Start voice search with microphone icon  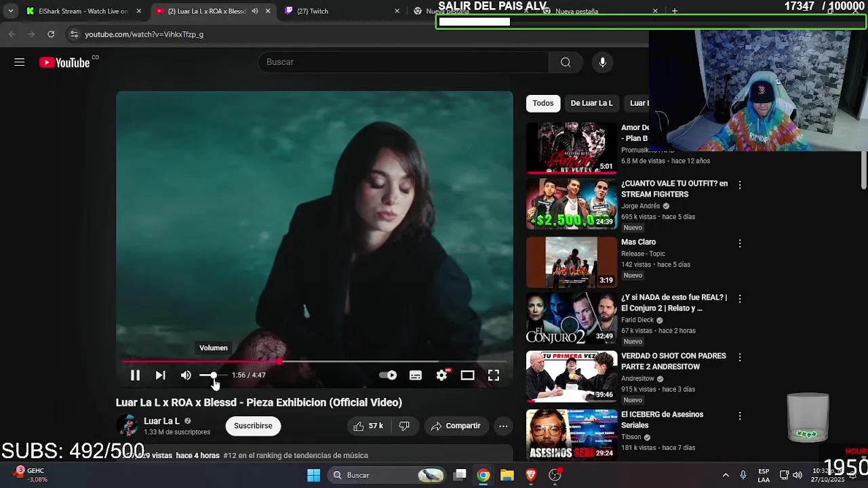pos(602,62)
